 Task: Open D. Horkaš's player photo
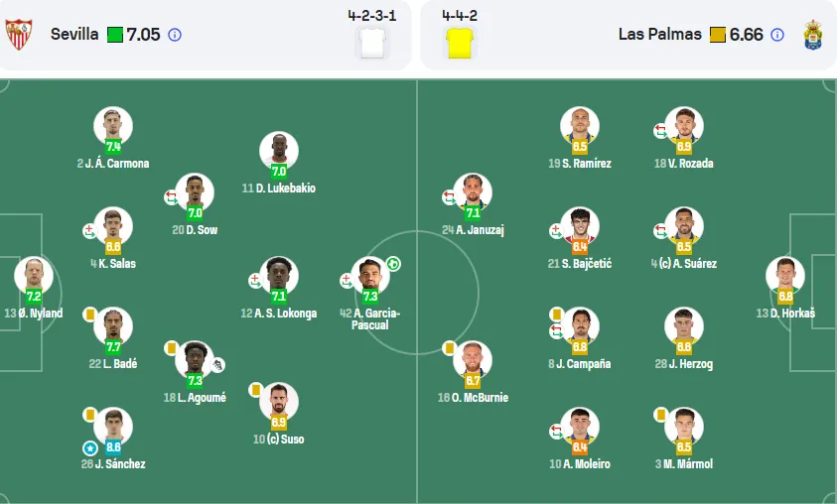(x=785, y=276)
